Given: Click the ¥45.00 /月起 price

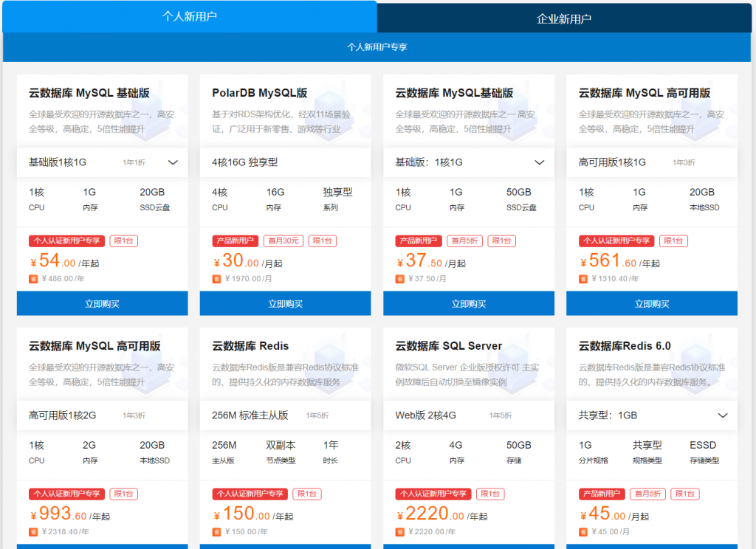Looking at the screenshot, I should coord(614,514).
